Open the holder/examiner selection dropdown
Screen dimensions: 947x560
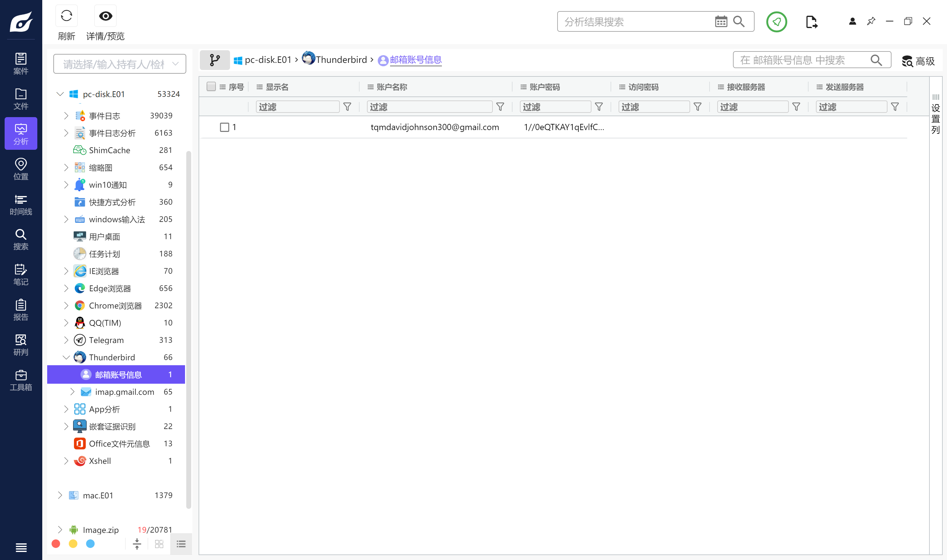(x=120, y=64)
